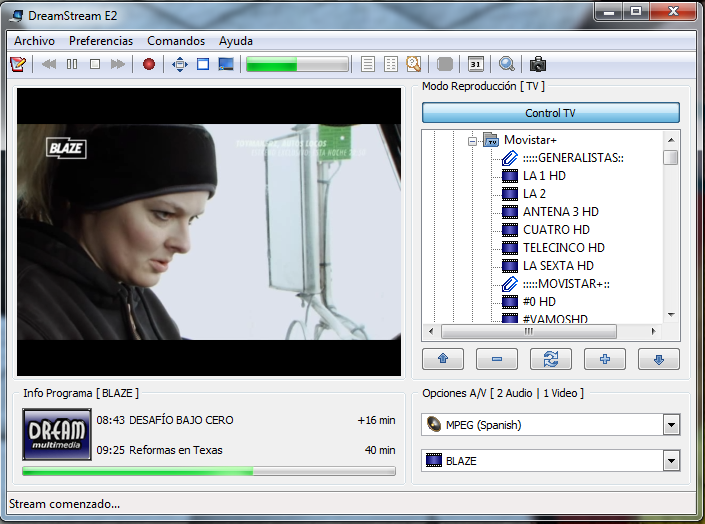Image resolution: width=705 pixels, height=524 pixels.
Task: Click the minus button below channel list
Action: tap(497, 359)
